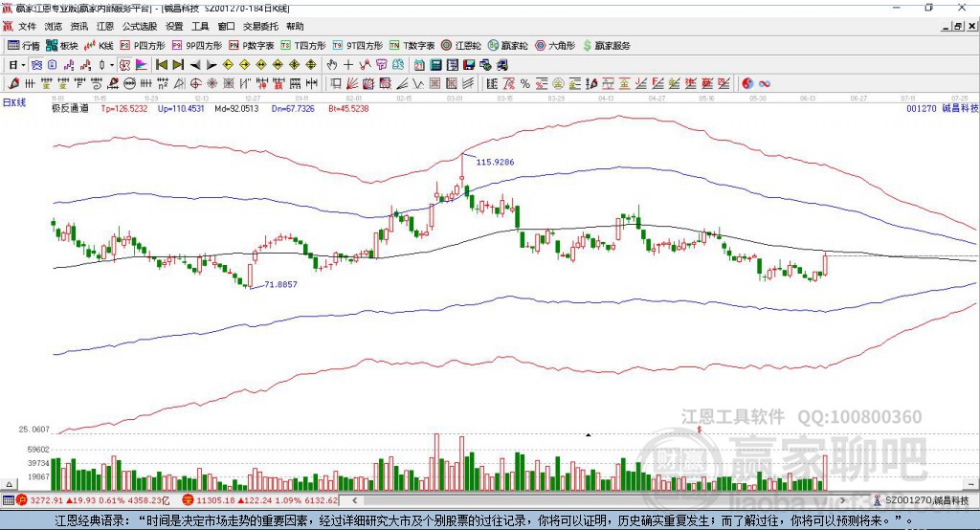Select the hand pan tool
This screenshot has height=530, width=980.
(332, 65)
